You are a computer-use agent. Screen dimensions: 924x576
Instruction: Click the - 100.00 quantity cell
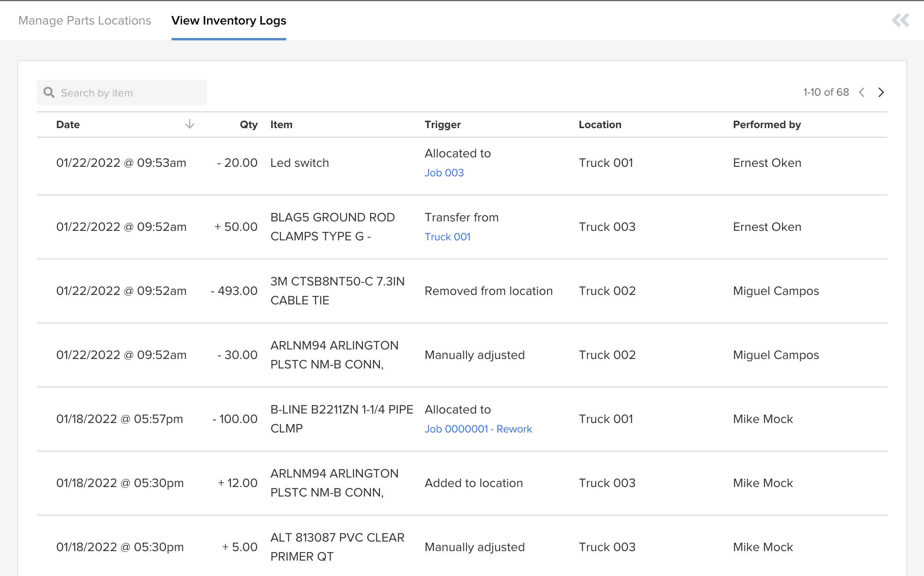click(235, 419)
